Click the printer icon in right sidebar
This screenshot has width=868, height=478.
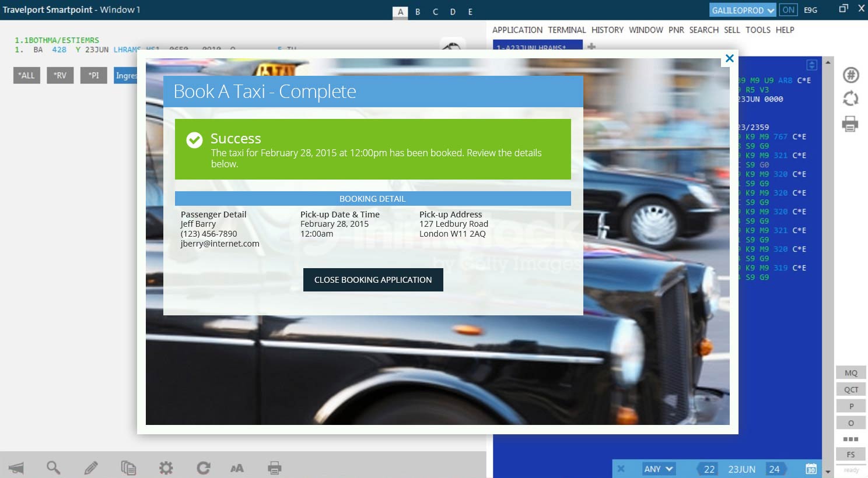pyautogui.click(x=850, y=124)
